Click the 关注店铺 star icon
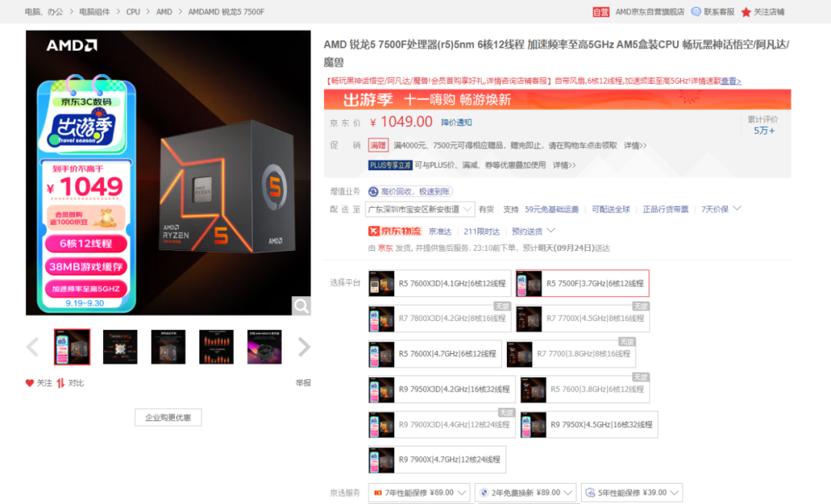The image size is (831, 504). [x=746, y=12]
